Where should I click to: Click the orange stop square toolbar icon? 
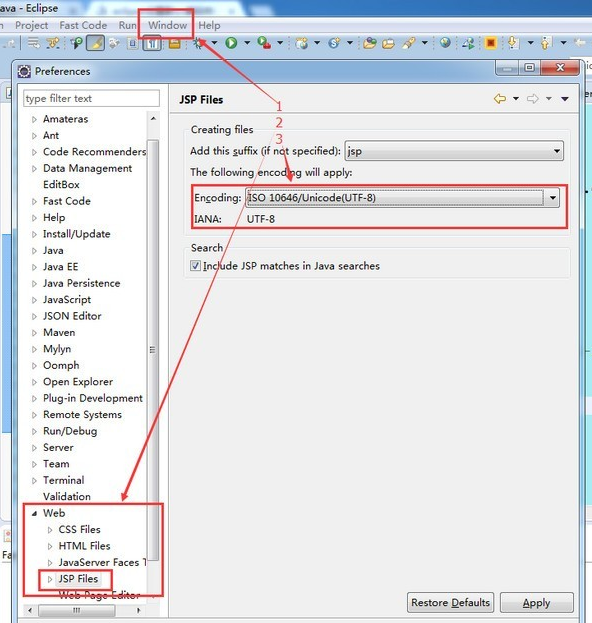[x=491, y=43]
